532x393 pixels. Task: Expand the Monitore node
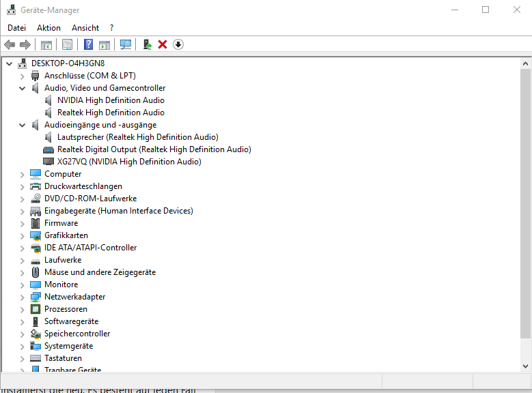pyautogui.click(x=22, y=285)
